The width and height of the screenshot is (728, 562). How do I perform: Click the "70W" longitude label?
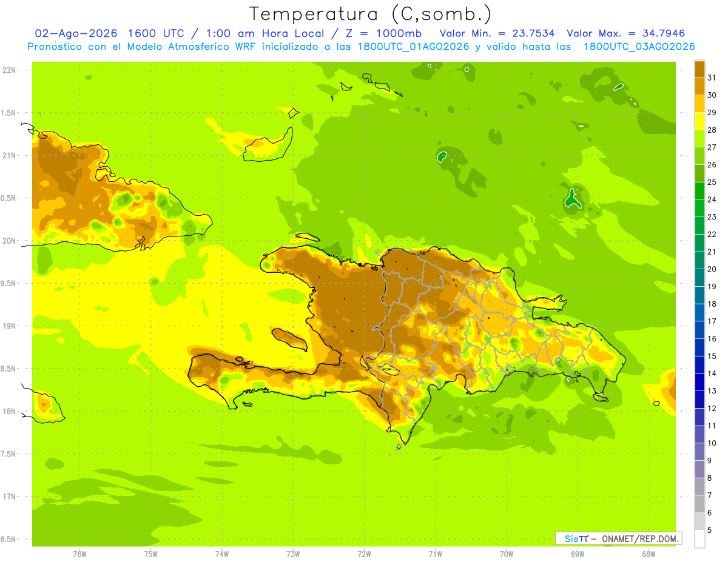507,554
